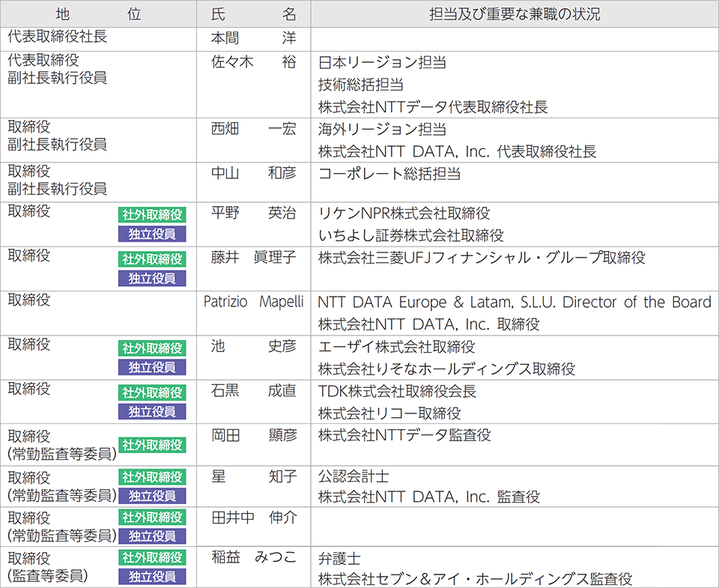Select the name 石黒 成直

pos(254,391)
